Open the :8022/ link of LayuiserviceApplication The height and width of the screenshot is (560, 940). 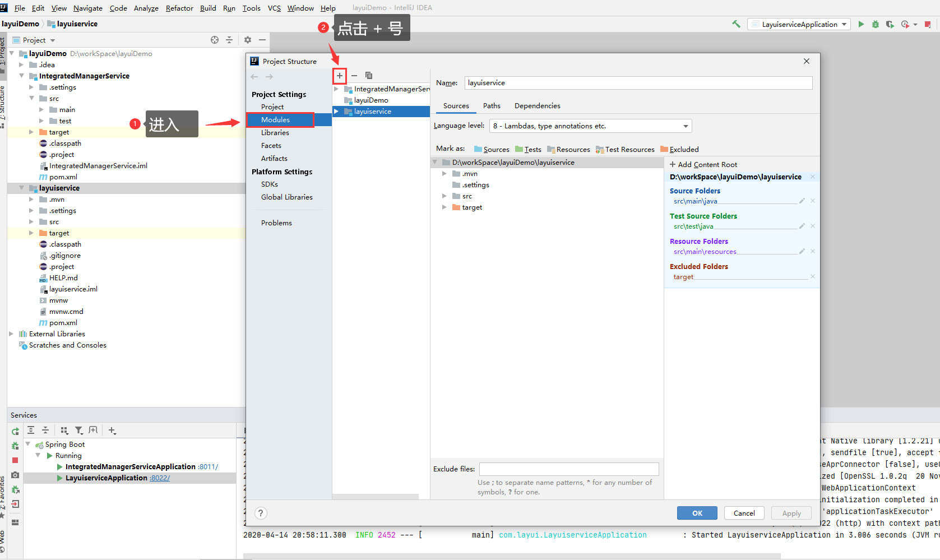click(x=160, y=478)
